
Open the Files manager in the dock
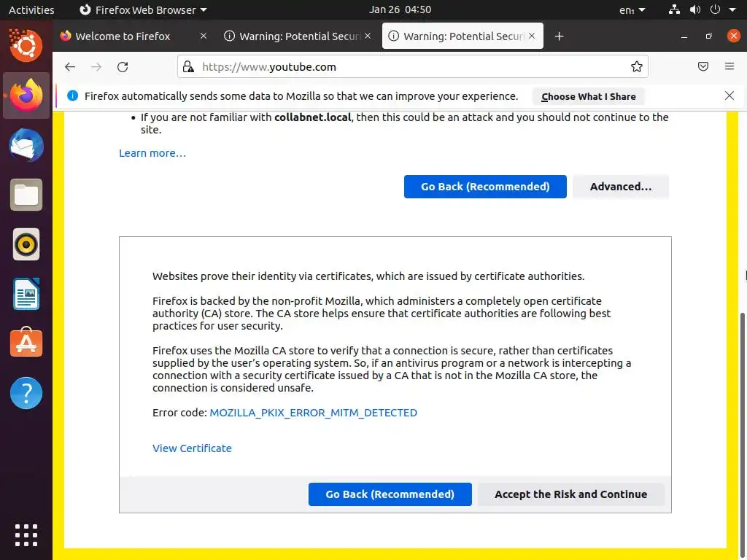pyautogui.click(x=26, y=195)
